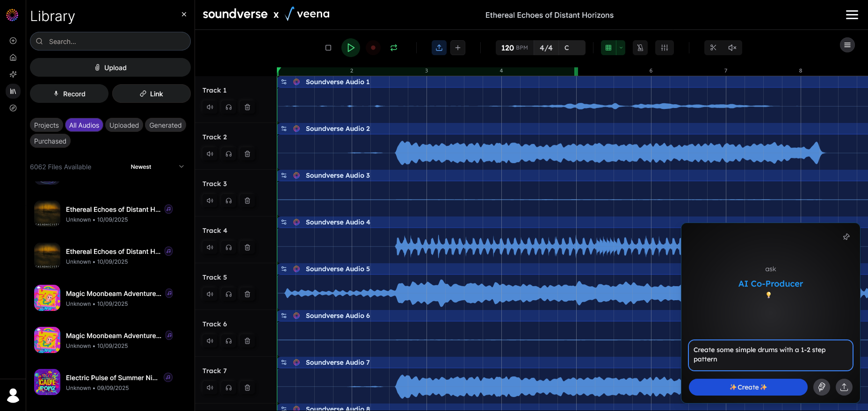This screenshot has height=411, width=868.
Task: Open Electric Pulse of Summer thumbnail
Action: [47, 382]
